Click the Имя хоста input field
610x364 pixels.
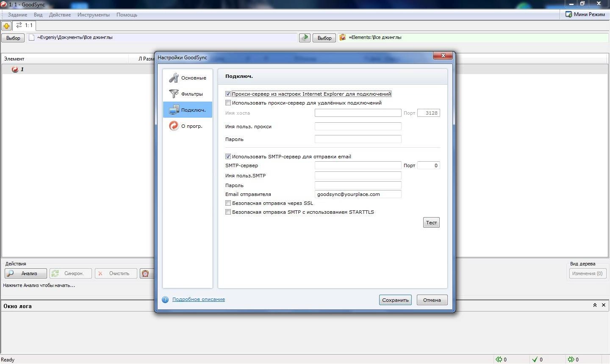[358, 113]
